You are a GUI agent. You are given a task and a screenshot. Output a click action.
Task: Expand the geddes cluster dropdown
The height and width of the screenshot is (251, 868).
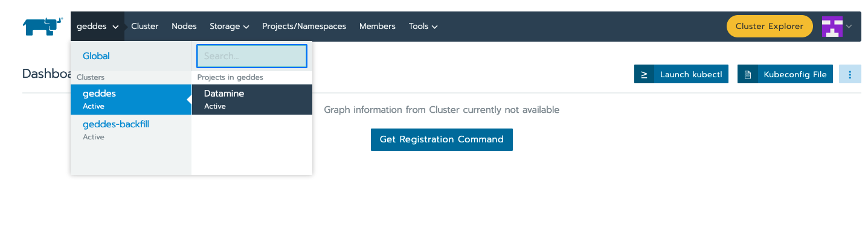(97, 27)
